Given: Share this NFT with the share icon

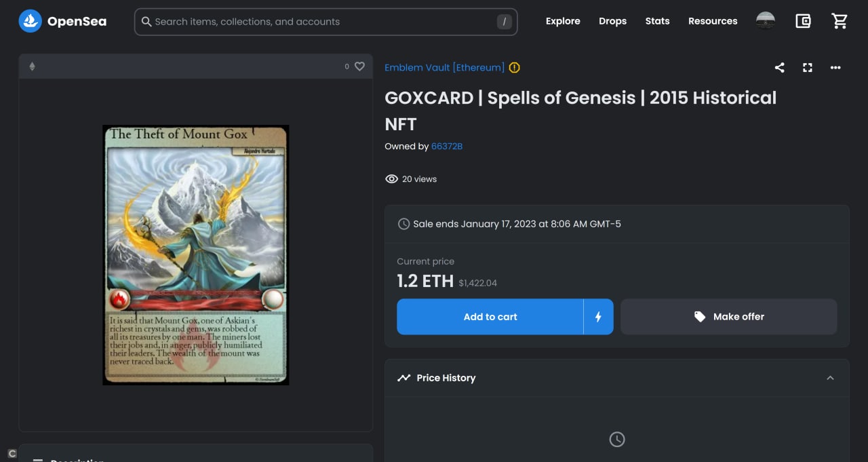Looking at the screenshot, I should point(779,67).
